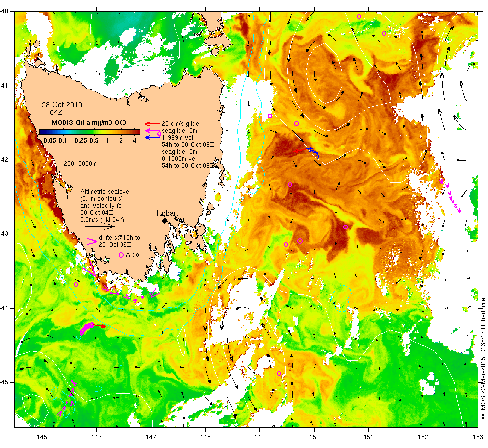
Task: Click the IMOS copyright timestamp text
Action: [483, 358]
